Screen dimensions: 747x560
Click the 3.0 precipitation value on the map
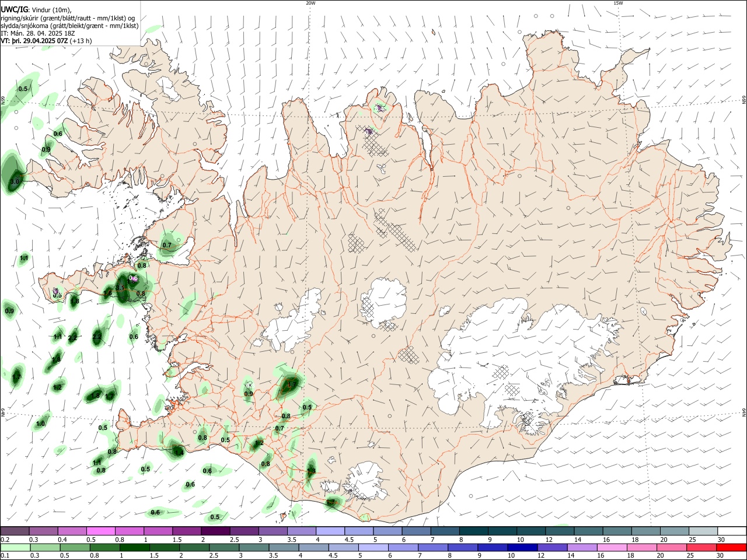tap(15, 182)
